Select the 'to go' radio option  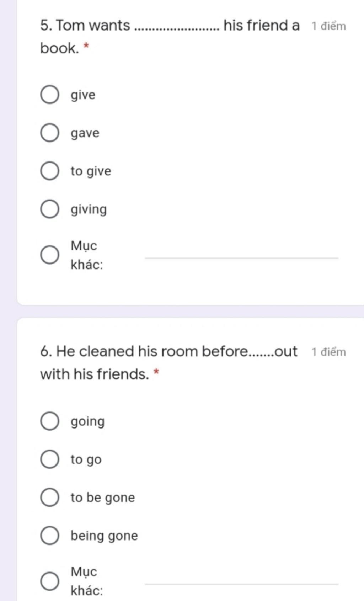49,459
